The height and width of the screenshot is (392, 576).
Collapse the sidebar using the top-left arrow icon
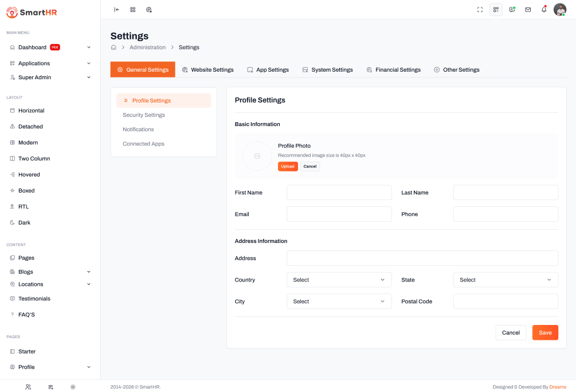tap(117, 10)
